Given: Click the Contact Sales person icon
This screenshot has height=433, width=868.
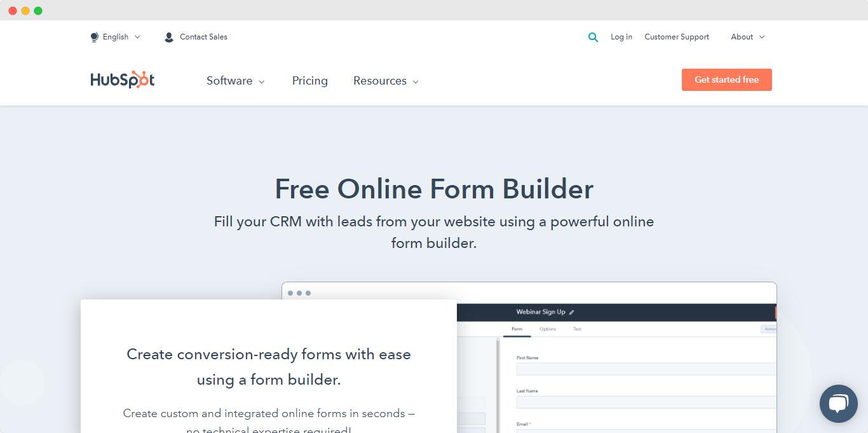Looking at the screenshot, I should 168,37.
